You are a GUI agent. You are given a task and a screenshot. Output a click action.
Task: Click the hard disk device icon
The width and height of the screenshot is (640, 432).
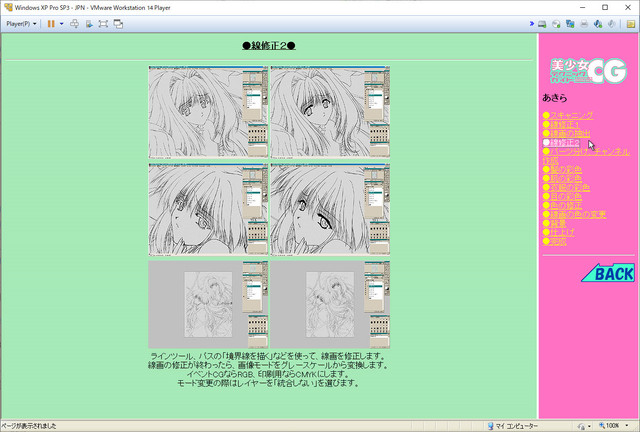[x=542, y=24]
